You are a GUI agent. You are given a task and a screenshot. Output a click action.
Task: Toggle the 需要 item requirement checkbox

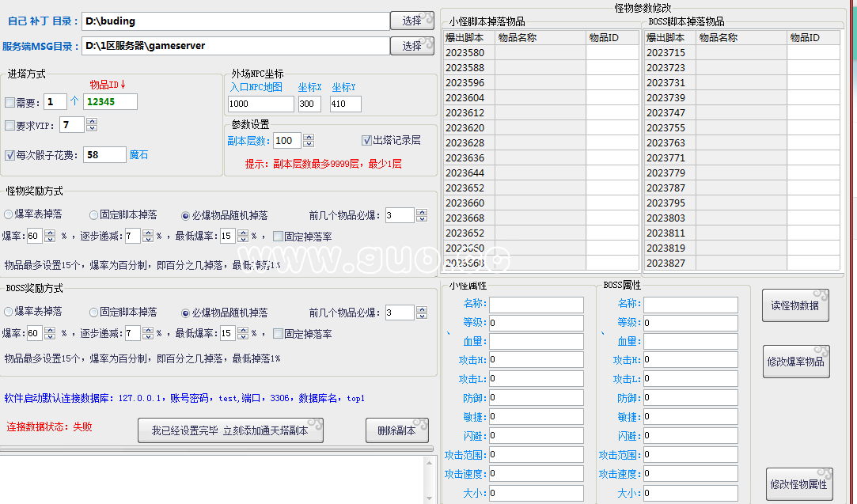click(9, 102)
